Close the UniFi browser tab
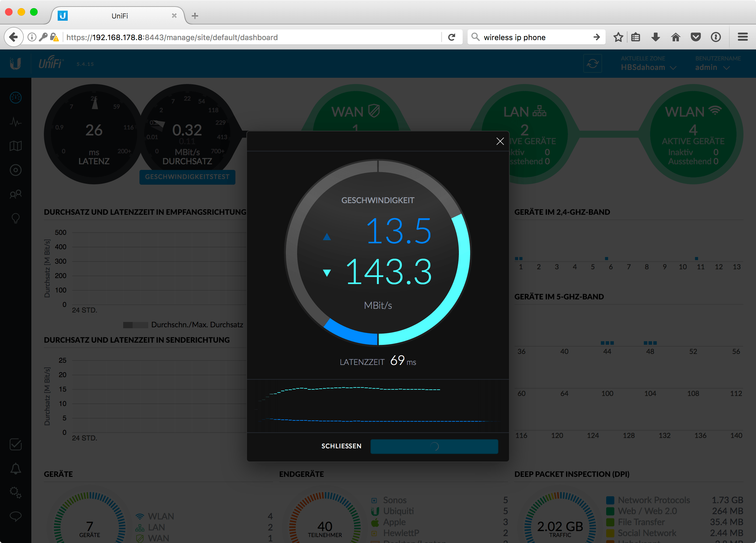The image size is (756, 543). pyautogui.click(x=174, y=16)
